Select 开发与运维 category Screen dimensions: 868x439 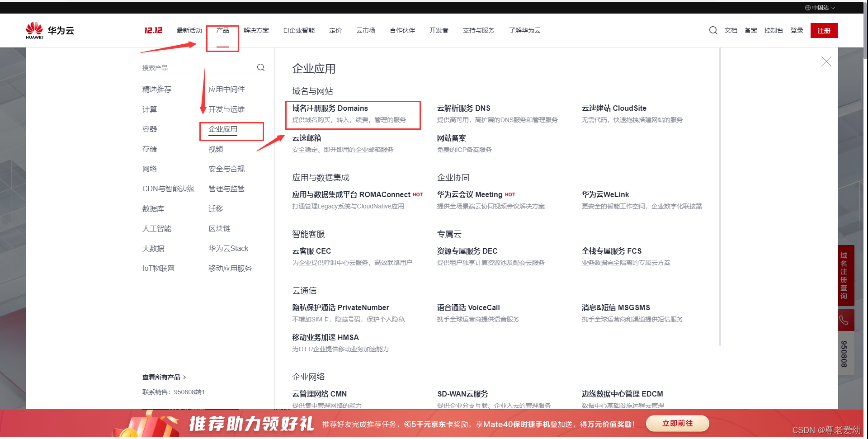(226, 109)
